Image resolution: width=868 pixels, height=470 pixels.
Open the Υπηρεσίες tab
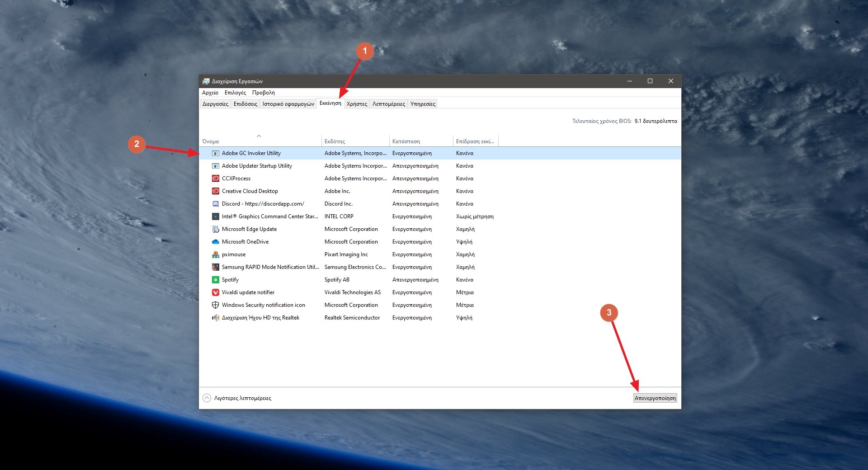point(423,104)
